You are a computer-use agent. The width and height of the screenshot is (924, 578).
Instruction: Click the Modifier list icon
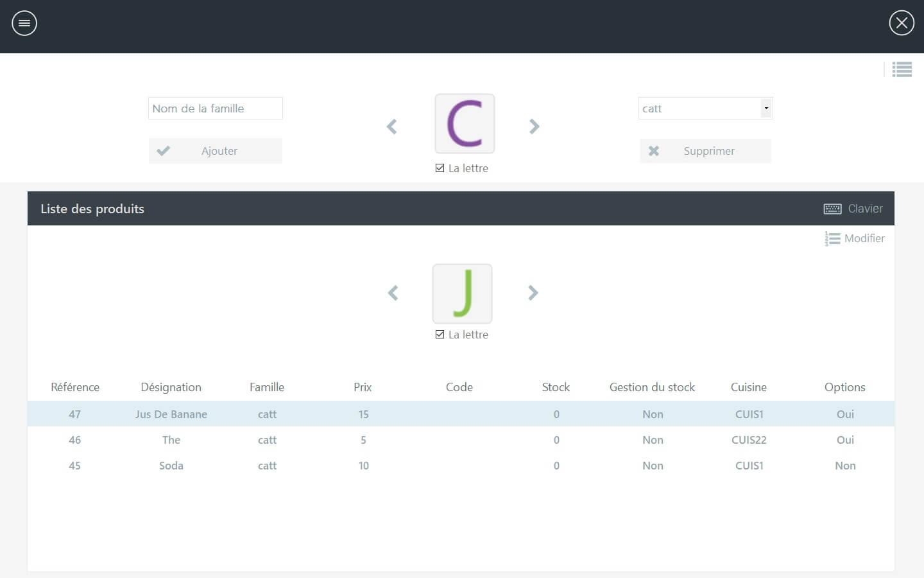pyautogui.click(x=832, y=239)
